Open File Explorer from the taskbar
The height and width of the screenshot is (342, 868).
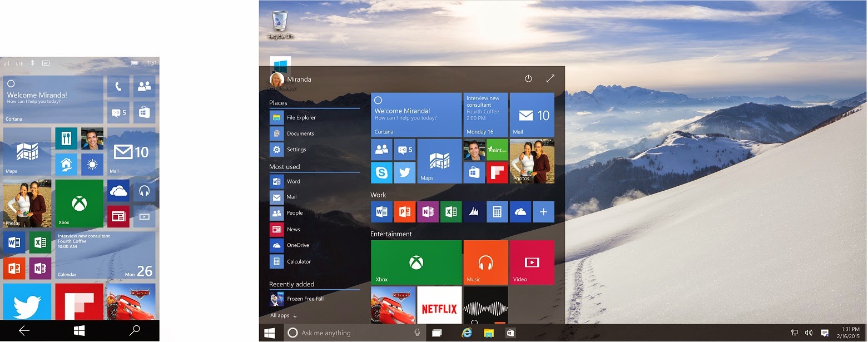click(489, 333)
